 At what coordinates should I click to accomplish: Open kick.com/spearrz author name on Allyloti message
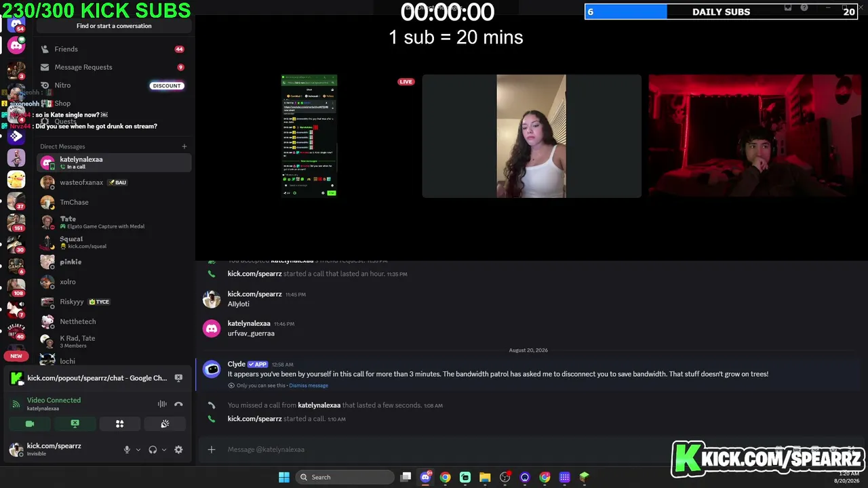254,294
